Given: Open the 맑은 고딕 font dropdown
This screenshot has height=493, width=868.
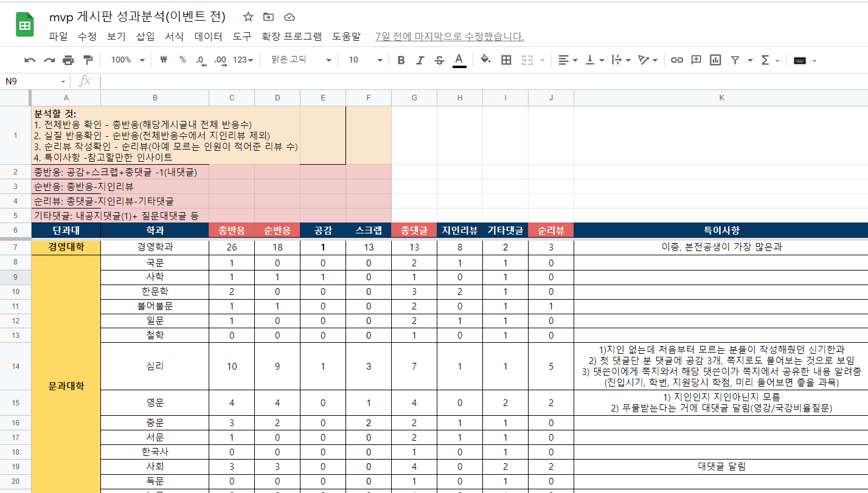Looking at the screenshot, I should [301, 60].
